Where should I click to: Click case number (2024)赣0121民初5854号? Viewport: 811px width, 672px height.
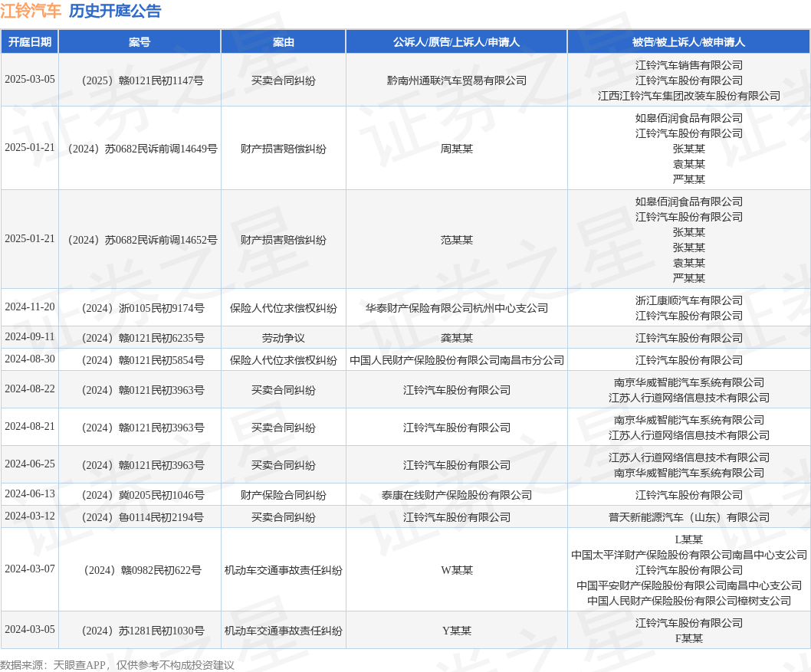tap(140, 360)
